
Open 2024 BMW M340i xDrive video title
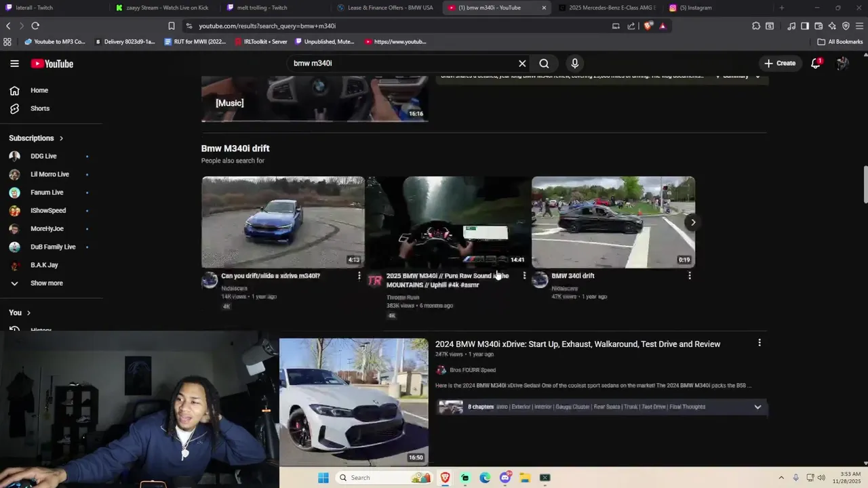tap(578, 344)
